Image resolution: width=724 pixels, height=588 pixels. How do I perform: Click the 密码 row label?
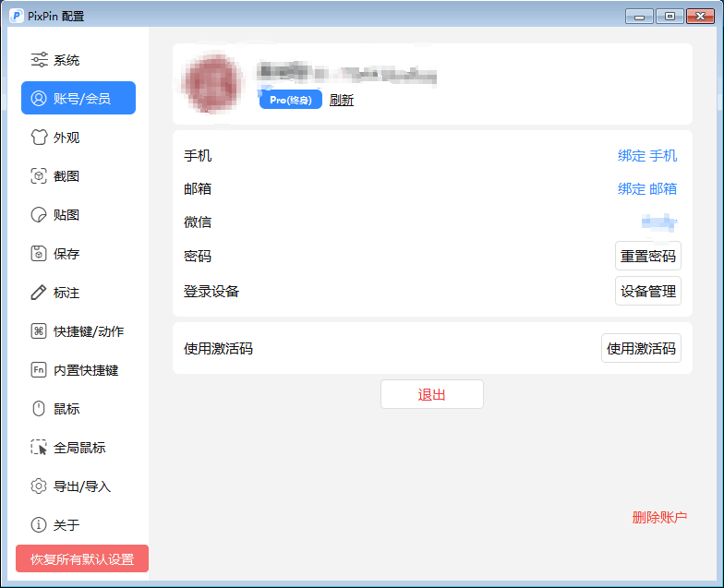[198, 257]
